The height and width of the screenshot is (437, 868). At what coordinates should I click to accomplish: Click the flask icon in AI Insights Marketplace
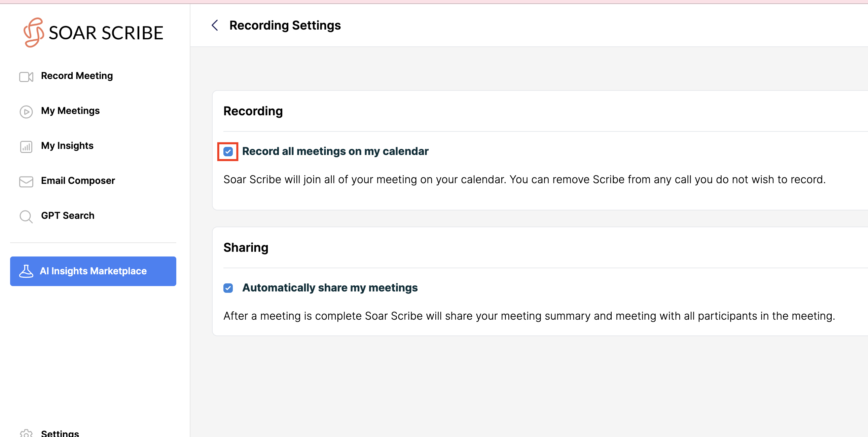(26, 271)
